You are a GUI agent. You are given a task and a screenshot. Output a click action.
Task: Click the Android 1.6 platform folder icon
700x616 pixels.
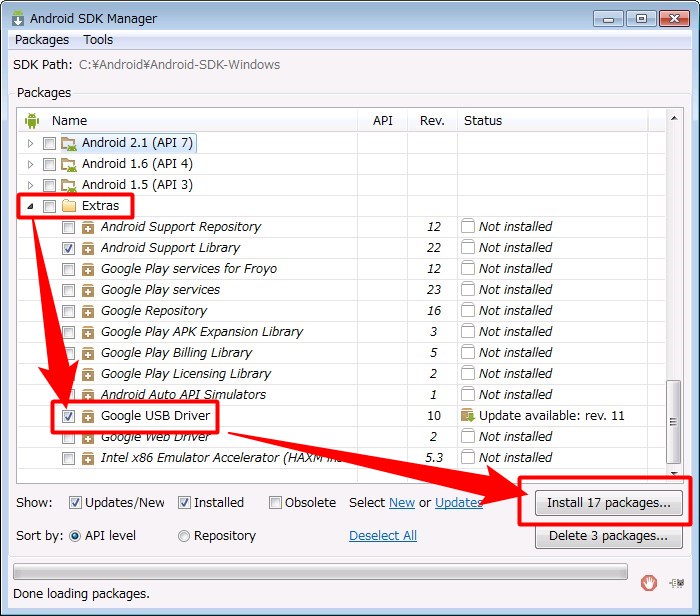pos(69,164)
